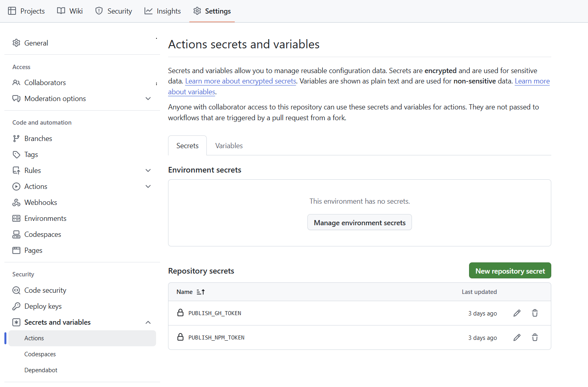
Task: Delete the PUBLISH_NPM_TOKEN secret trash icon
Action: point(535,337)
